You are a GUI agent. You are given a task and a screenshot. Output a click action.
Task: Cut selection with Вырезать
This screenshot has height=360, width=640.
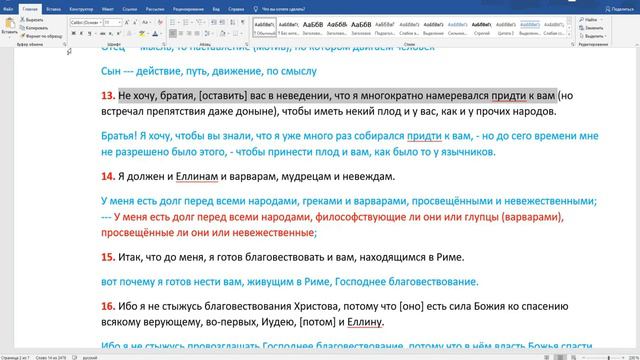click(31, 20)
